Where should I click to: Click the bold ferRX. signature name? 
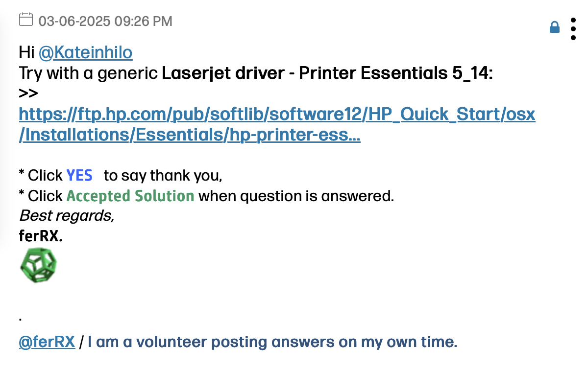click(41, 236)
